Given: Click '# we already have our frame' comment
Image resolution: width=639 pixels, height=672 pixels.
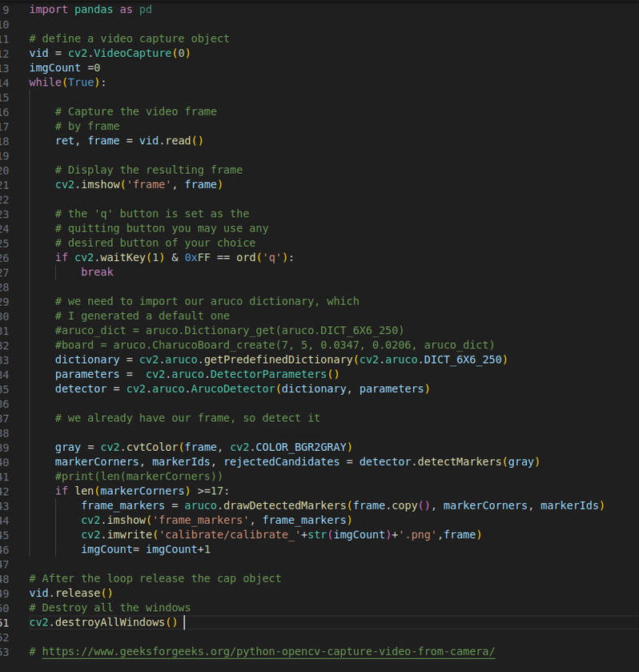Looking at the screenshot, I should pyautogui.click(x=187, y=417).
